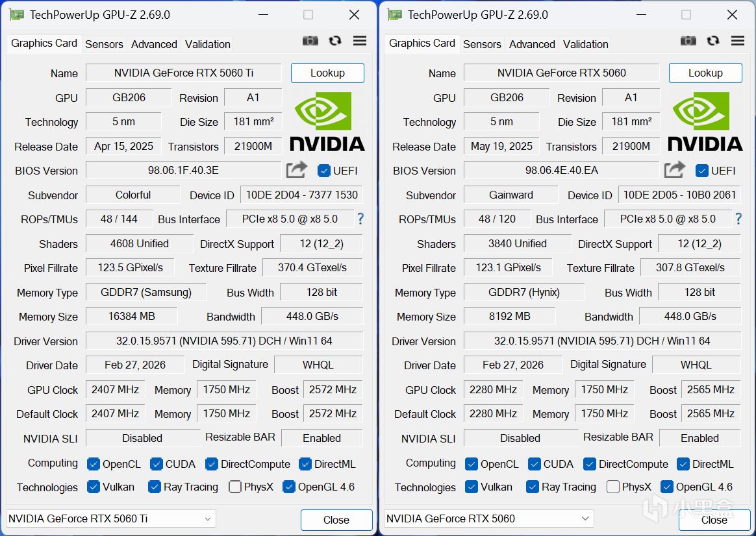The width and height of the screenshot is (756, 536).
Task: Toggle UEFI checkbox in RTX 5060 Ti window
Action: pos(324,171)
